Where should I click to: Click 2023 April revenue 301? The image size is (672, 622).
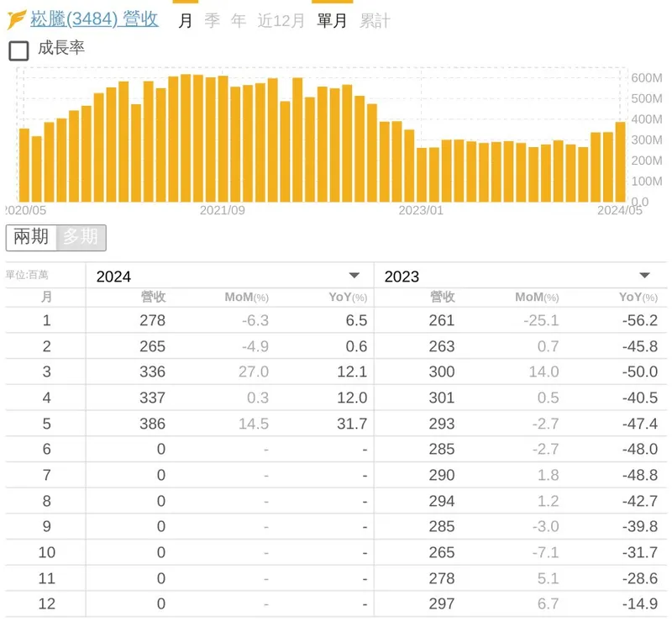coord(442,398)
